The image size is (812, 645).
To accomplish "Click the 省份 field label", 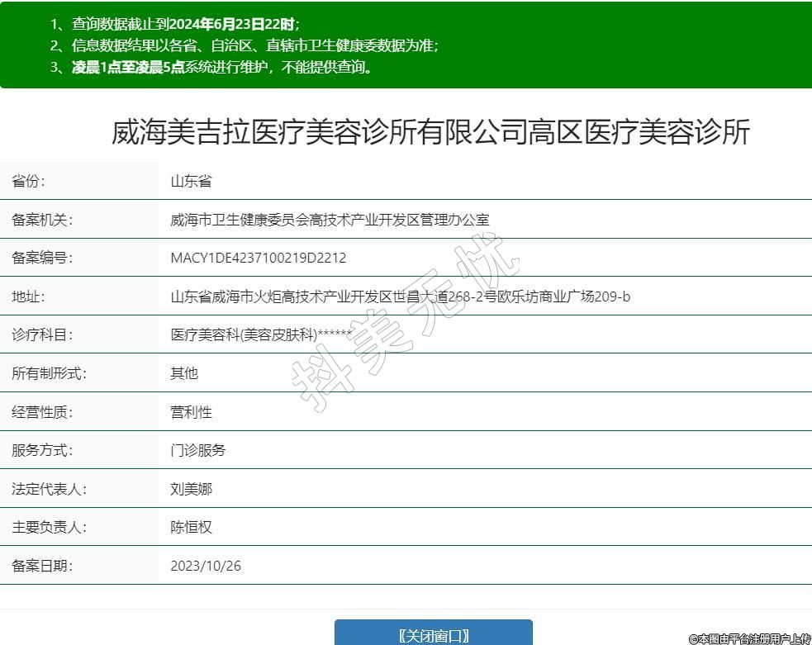I will point(29,181).
